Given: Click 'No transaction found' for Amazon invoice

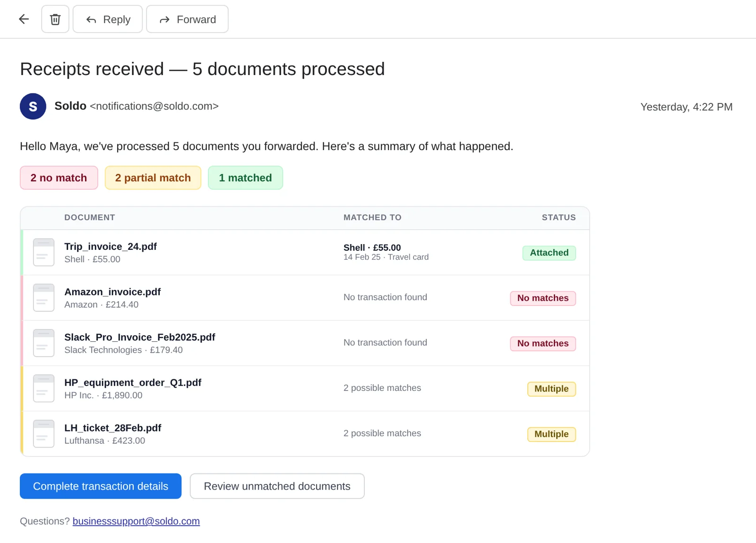Looking at the screenshot, I should (385, 297).
